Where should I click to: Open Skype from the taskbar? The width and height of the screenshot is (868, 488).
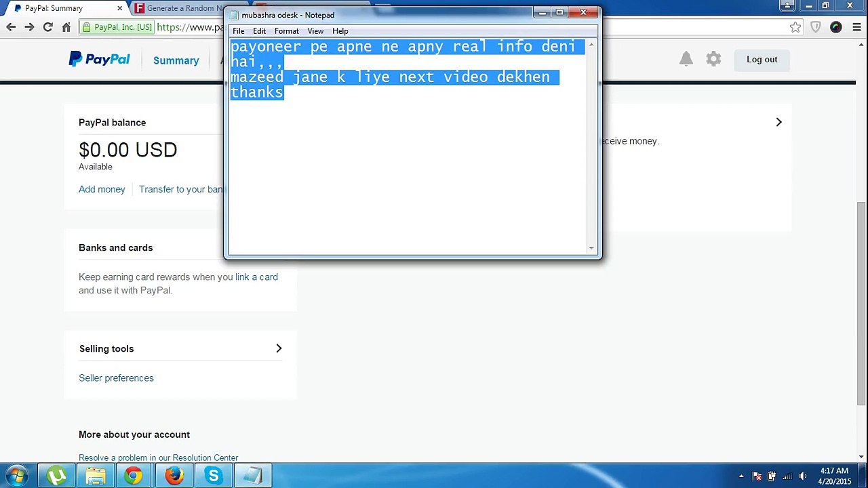click(x=213, y=476)
